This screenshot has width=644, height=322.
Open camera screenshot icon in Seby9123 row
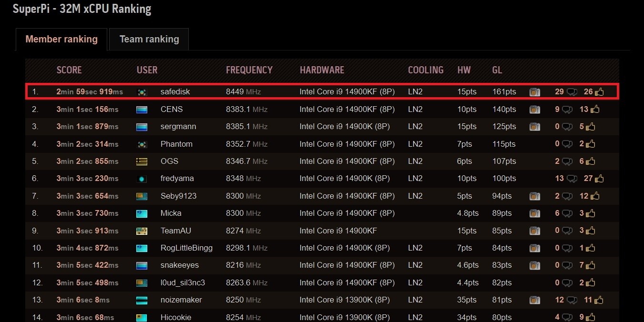[535, 196]
